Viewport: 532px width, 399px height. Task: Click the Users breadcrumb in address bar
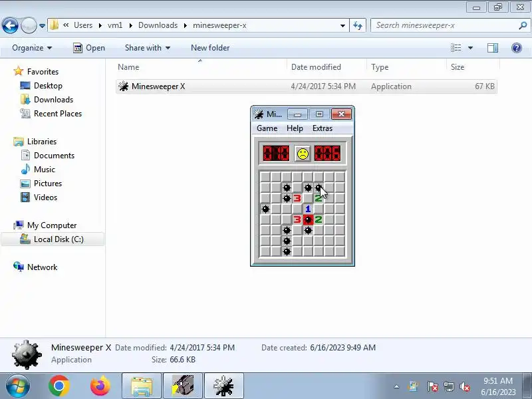[x=83, y=25]
